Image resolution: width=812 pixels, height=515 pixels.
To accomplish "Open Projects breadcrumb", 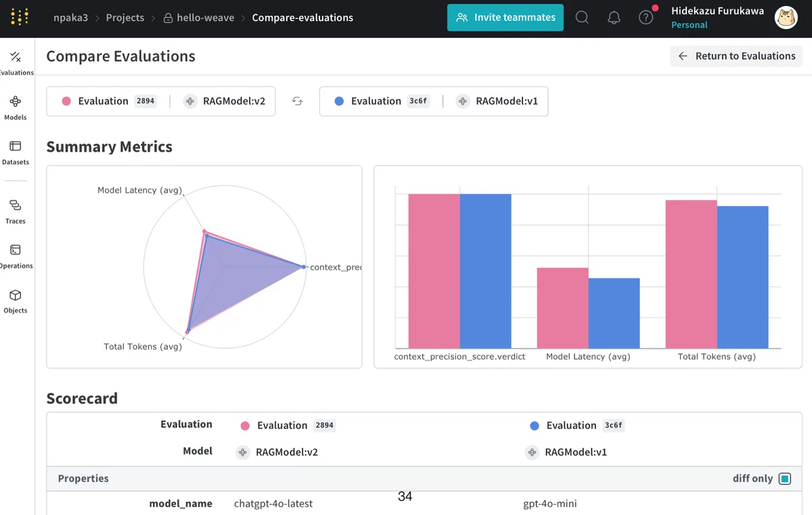I will pos(125,18).
